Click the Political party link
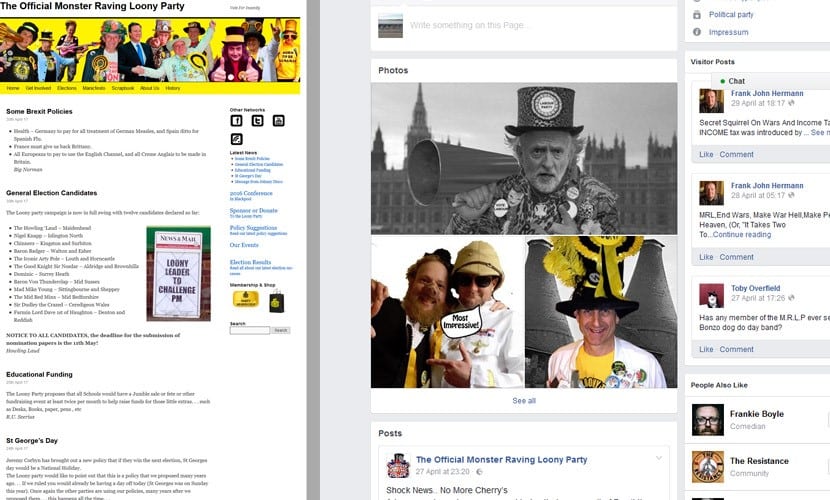This screenshot has width=830, height=500. click(731, 15)
